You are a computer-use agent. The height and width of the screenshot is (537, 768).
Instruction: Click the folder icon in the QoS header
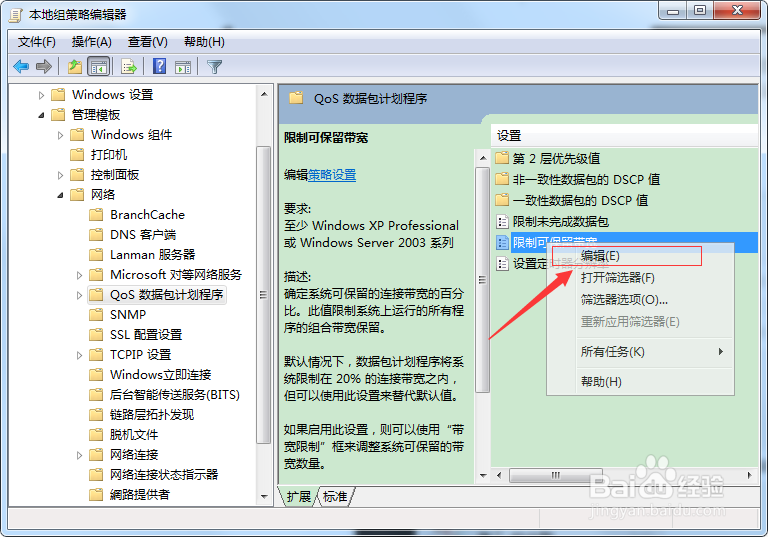click(296, 98)
